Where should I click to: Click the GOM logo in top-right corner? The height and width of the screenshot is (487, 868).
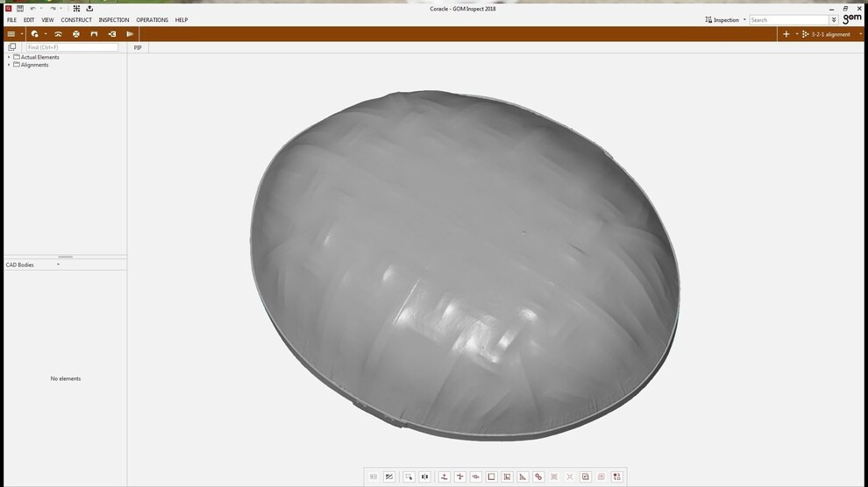(x=852, y=19)
